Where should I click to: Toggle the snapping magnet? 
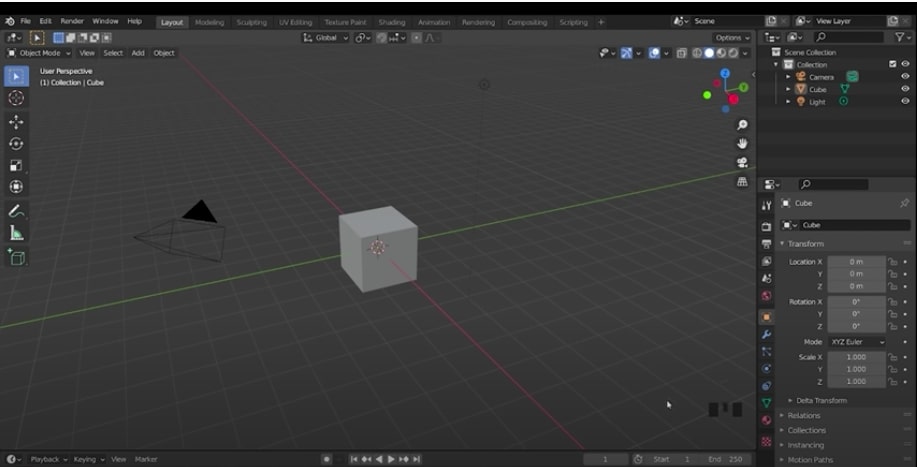382,37
